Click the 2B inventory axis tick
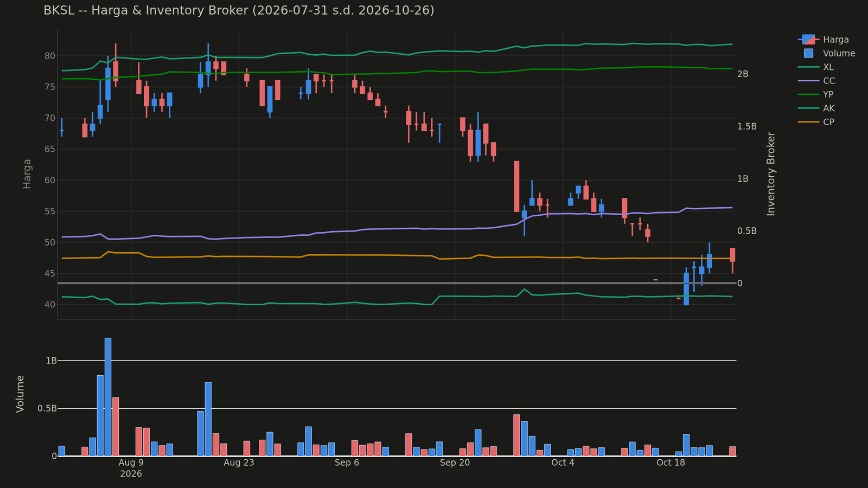The width and height of the screenshot is (868, 488). coord(743,74)
